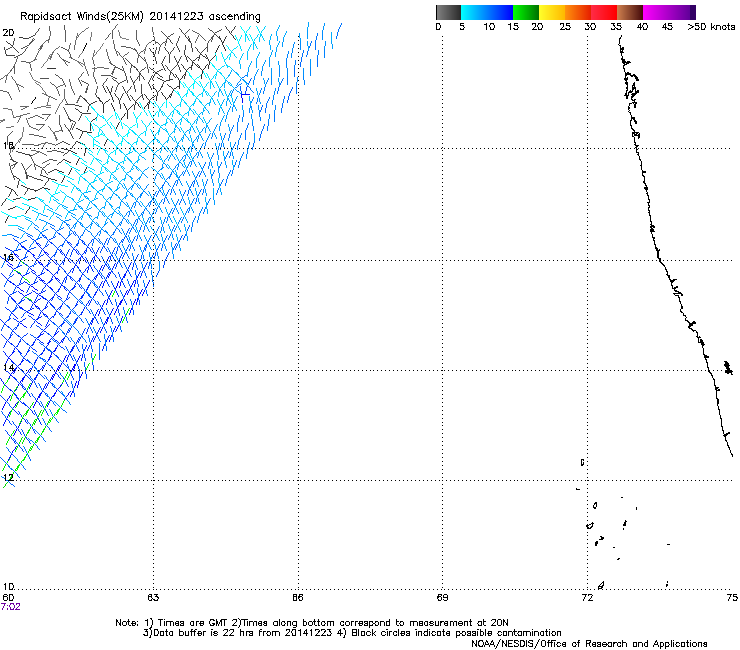Image resolution: width=740 pixels, height=650 pixels.
Task: Click the gray 0-5 knots color swatch
Action: pos(448,12)
